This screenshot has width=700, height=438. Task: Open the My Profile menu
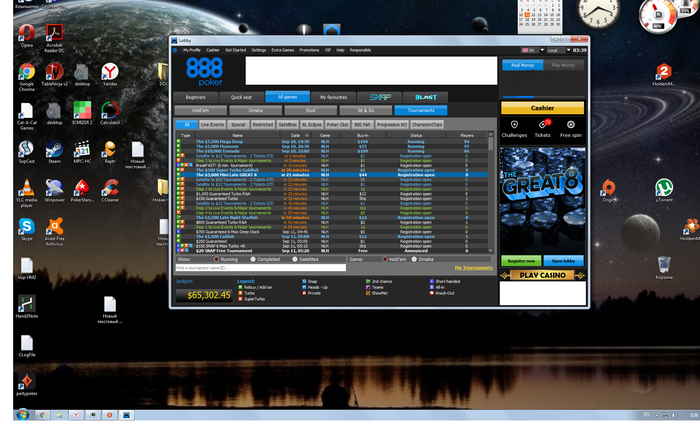pyautogui.click(x=192, y=50)
